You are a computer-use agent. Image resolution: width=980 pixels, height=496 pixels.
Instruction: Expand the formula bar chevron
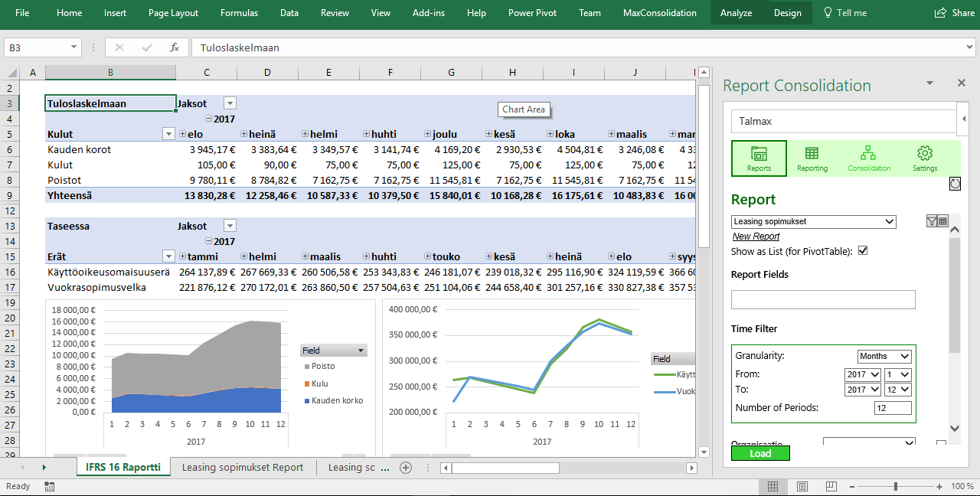click(970, 47)
